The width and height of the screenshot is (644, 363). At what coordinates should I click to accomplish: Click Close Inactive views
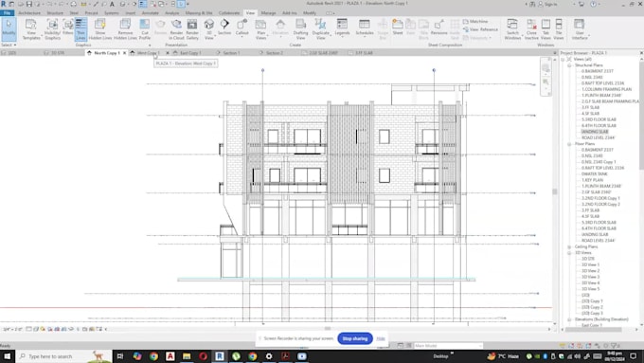pyautogui.click(x=531, y=29)
